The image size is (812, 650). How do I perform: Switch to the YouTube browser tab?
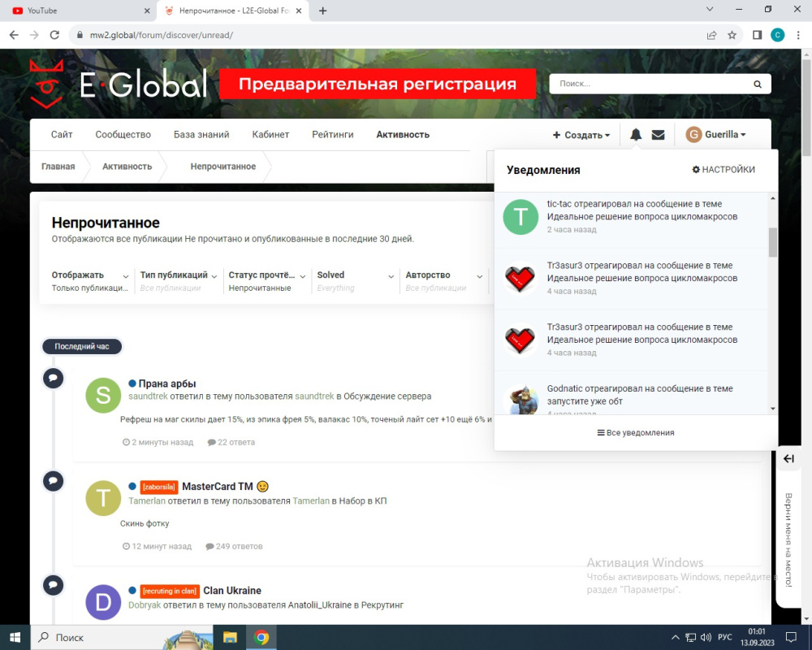tap(77, 11)
